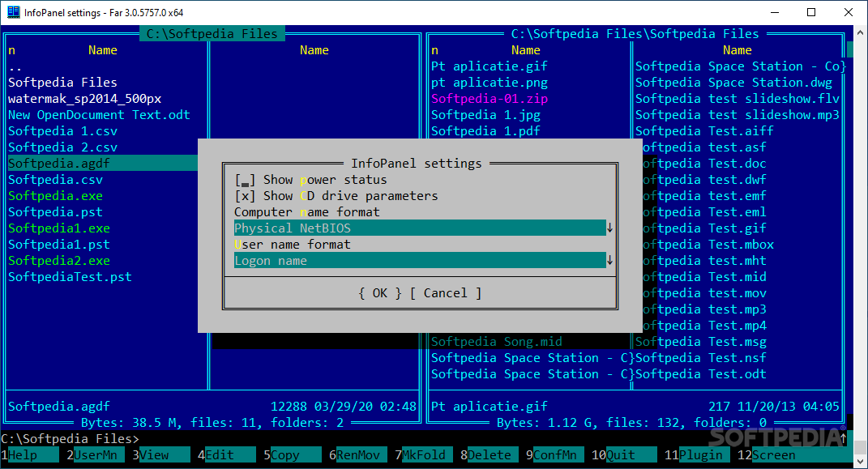Select 'Softpedia Space Station.dwg' file
Viewport: 868px width, 469px height.
[733, 83]
